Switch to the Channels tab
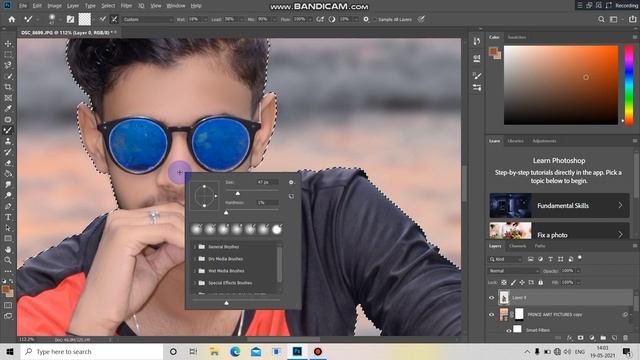 click(x=518, y=246)
